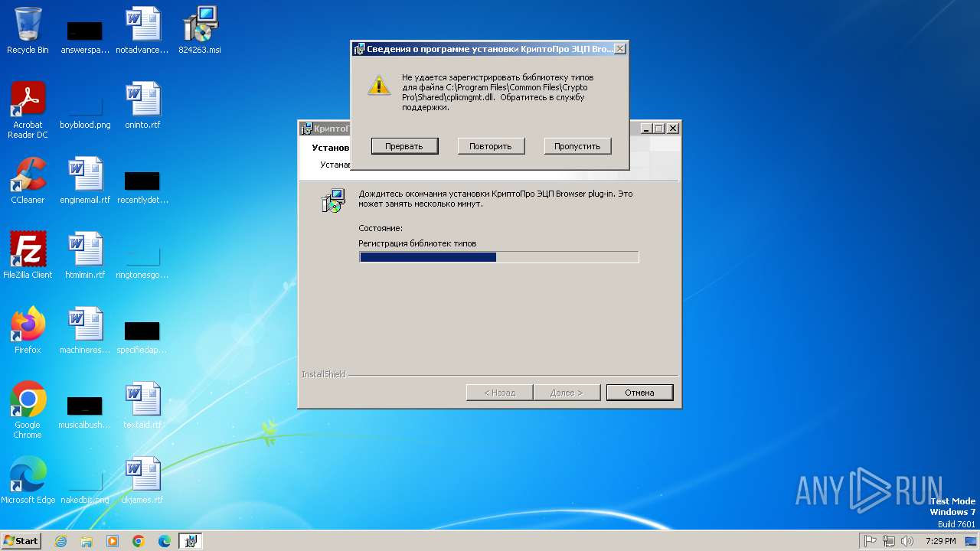The width and height of the screenshot is (980, 551).
Task: Click the disabled Назад button
Action: click(499, 393)
